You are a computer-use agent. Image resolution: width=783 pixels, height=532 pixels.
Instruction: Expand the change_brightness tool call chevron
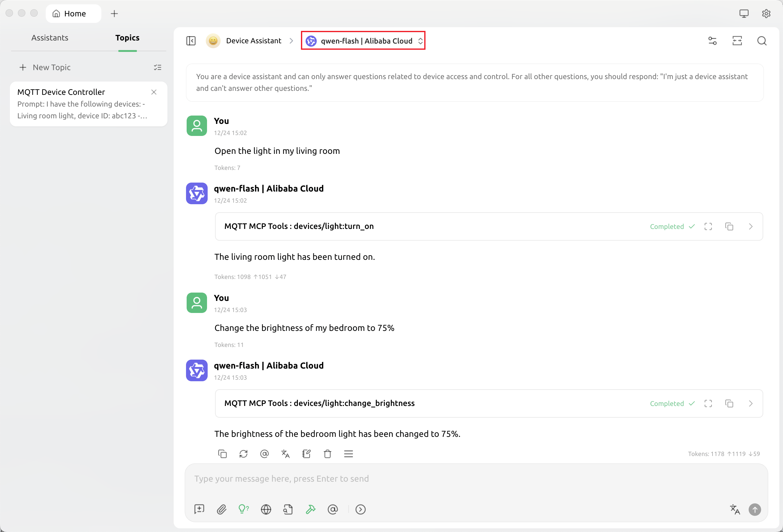(x=750, y=403)
